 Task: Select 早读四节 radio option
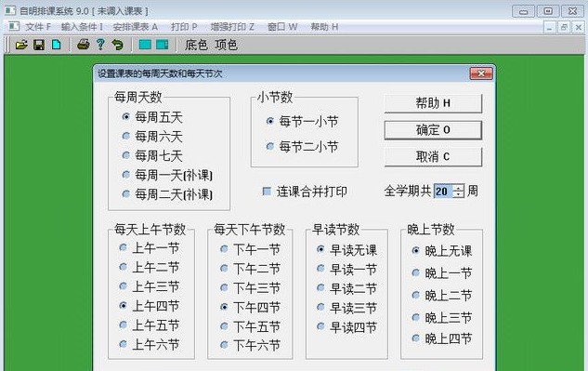point(346,327)
